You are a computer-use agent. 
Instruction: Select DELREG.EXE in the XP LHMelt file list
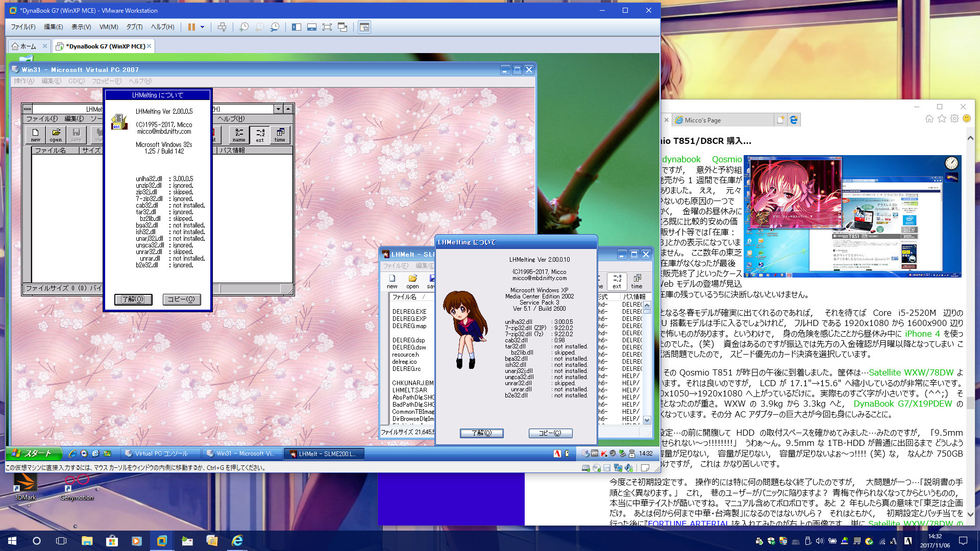(409, 312)
